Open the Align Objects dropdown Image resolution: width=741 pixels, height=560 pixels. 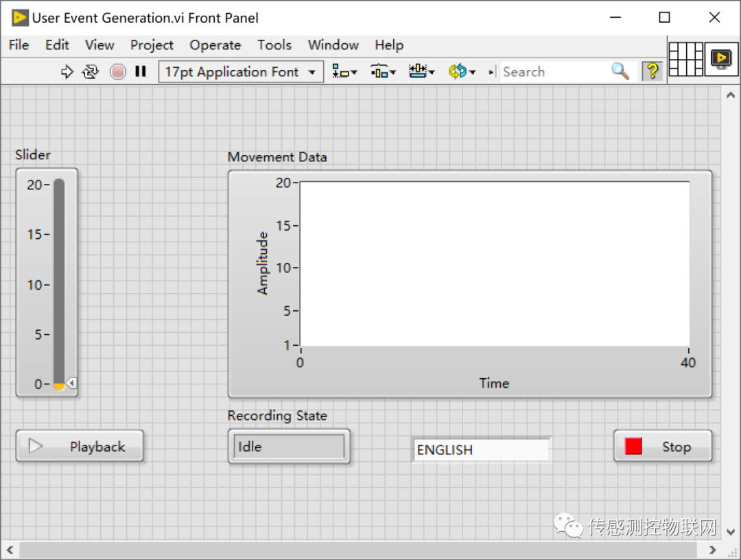click(344, 71)
